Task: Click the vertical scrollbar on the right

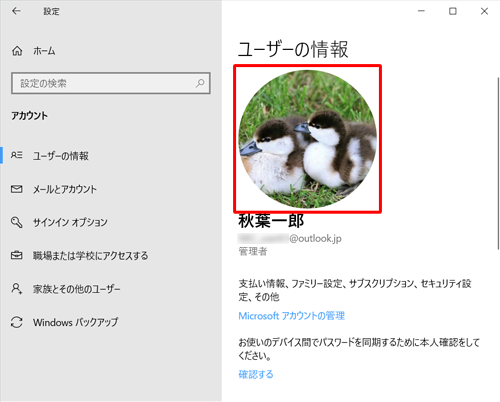Action: pyautogui.click(x=498, y=163)
